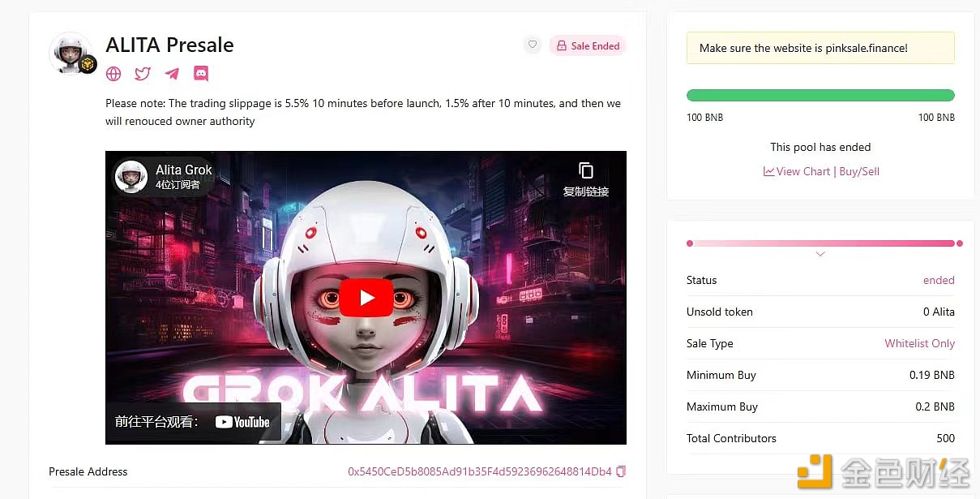Select the '0 Alita' unsold token value

939,312
